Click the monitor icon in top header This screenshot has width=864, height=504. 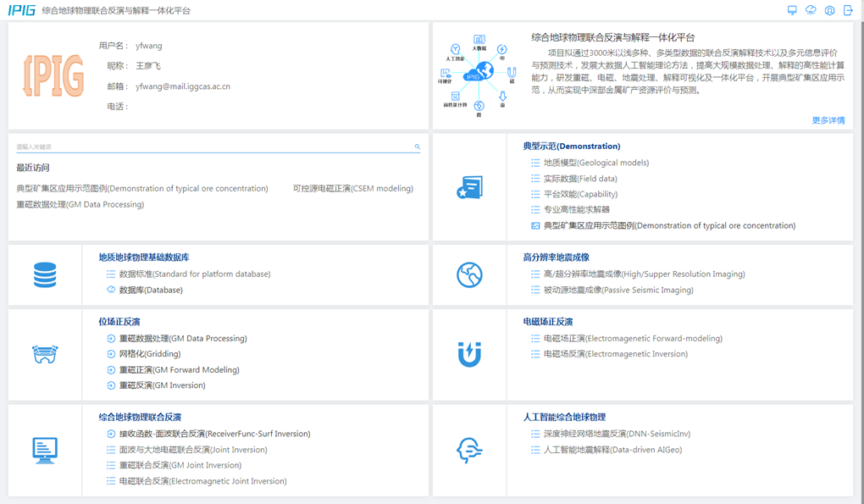[x=792, y=10]
